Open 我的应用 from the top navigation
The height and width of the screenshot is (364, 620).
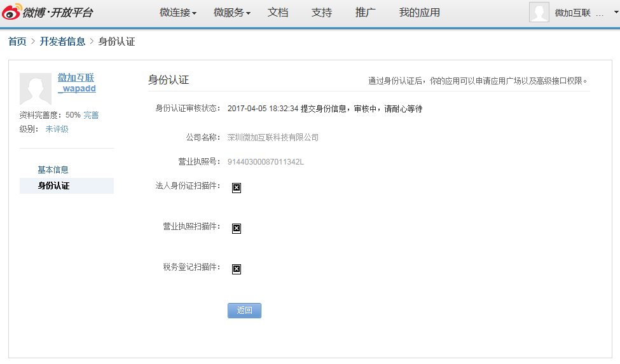419,13
